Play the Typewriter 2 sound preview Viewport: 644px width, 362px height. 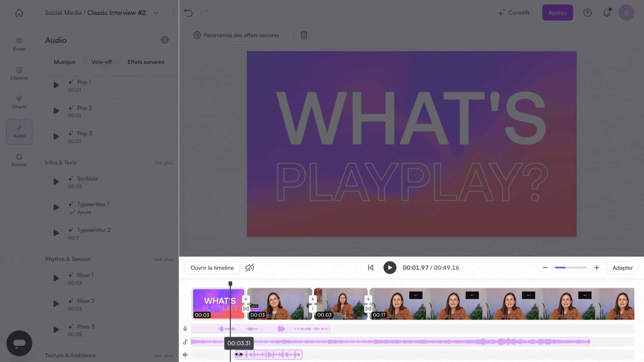pyautogui.click(x=56, y=233)
